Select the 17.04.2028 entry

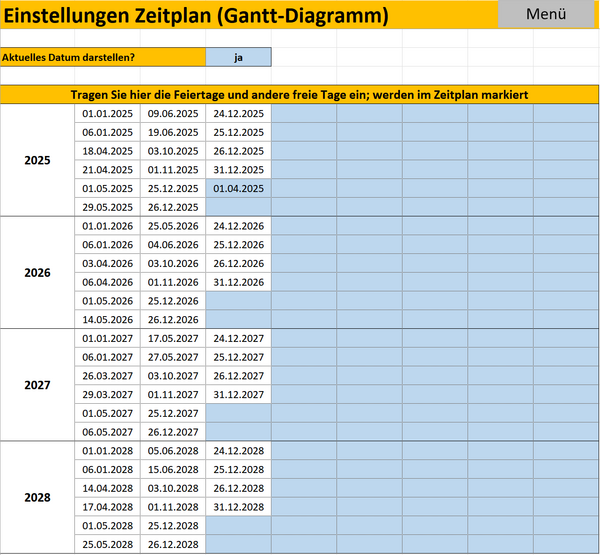coord(108,507)
